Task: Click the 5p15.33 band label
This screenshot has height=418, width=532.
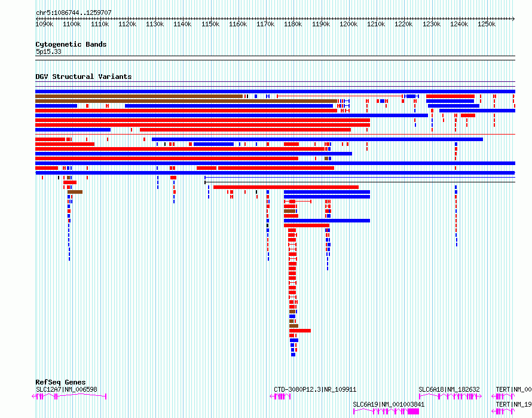Action: pyautogui.click(x=48, y=51)
